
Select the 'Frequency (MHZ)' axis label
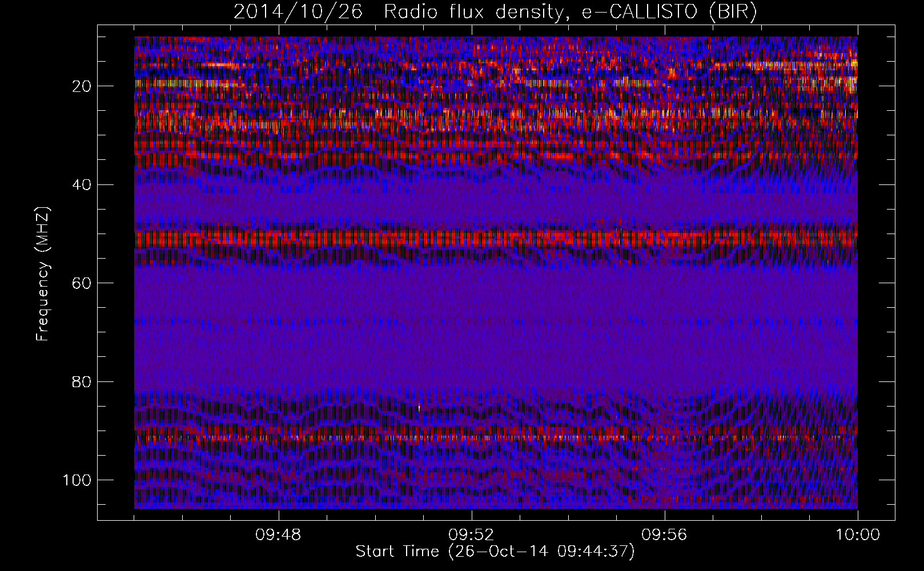(x=43, y=274)
